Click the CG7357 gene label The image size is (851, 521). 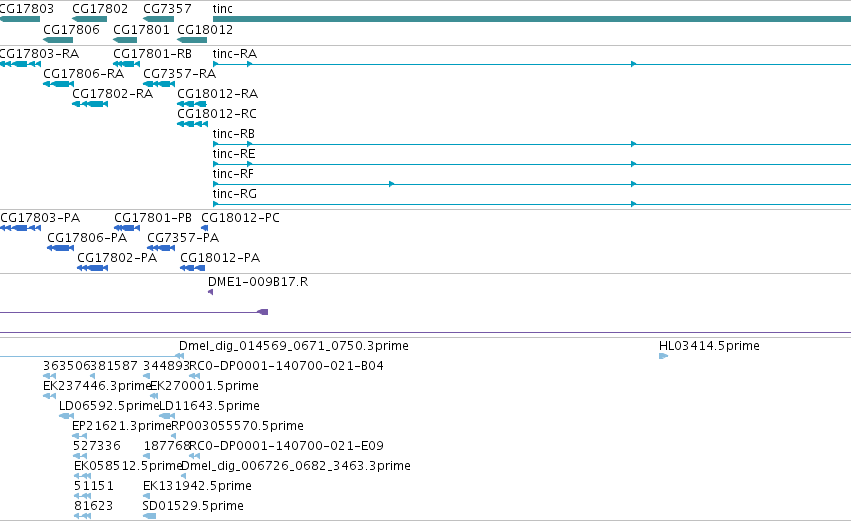pos(167,9)
